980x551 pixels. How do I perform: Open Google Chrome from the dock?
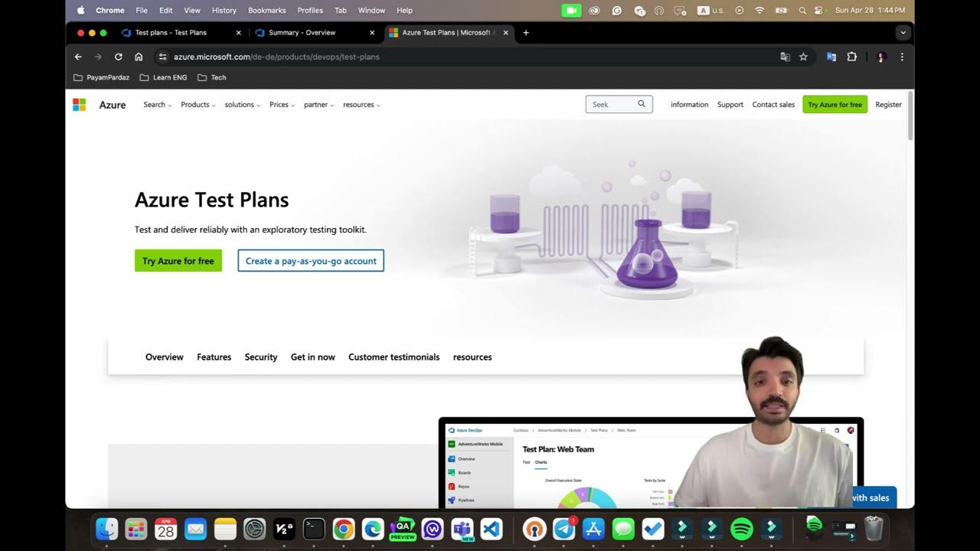pyautogui.click(x=344, y=529)
